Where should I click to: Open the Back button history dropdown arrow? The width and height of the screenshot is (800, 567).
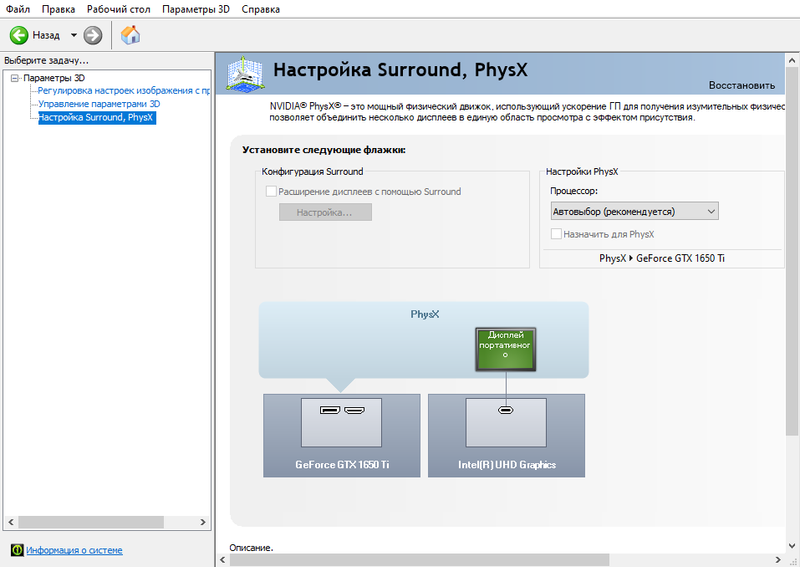coord(73,35)
